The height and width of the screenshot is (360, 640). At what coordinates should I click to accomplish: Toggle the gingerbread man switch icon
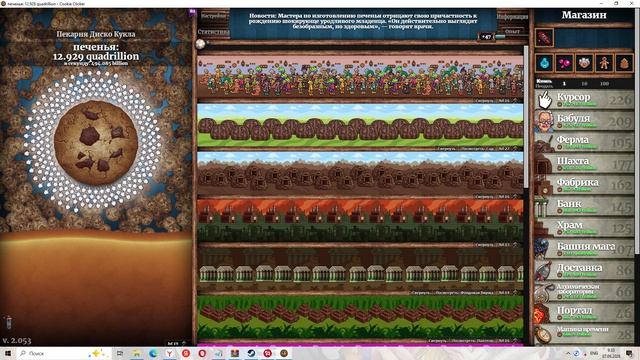[604, 63]
